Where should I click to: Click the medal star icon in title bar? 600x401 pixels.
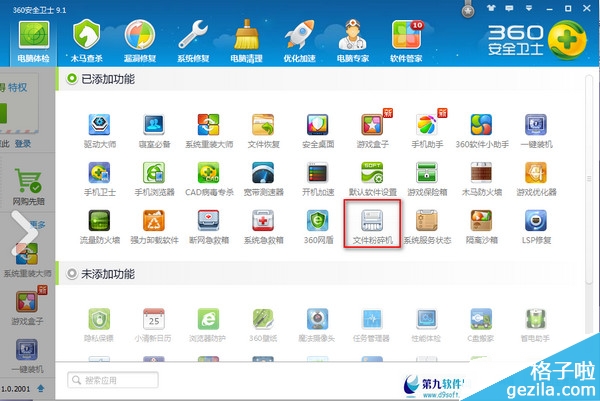pos(468,10)
